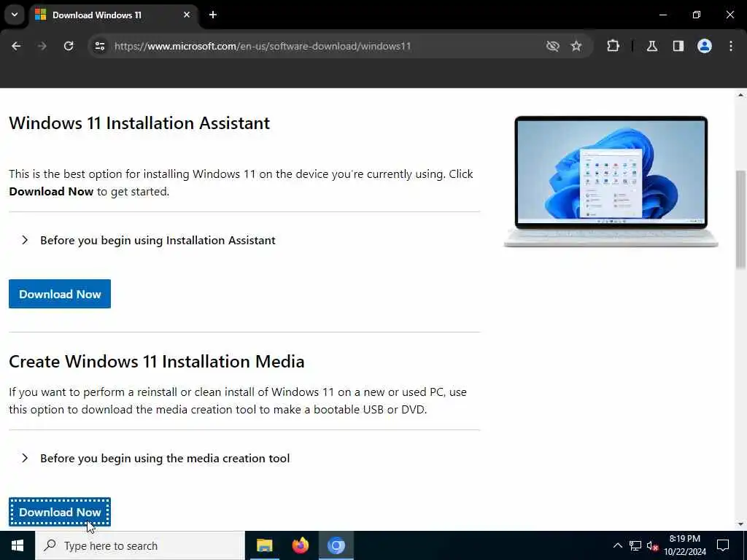The height and width of the screenshot is (560, 747).
Task: Restore down the Chrome window
Action: click(697, 15)
